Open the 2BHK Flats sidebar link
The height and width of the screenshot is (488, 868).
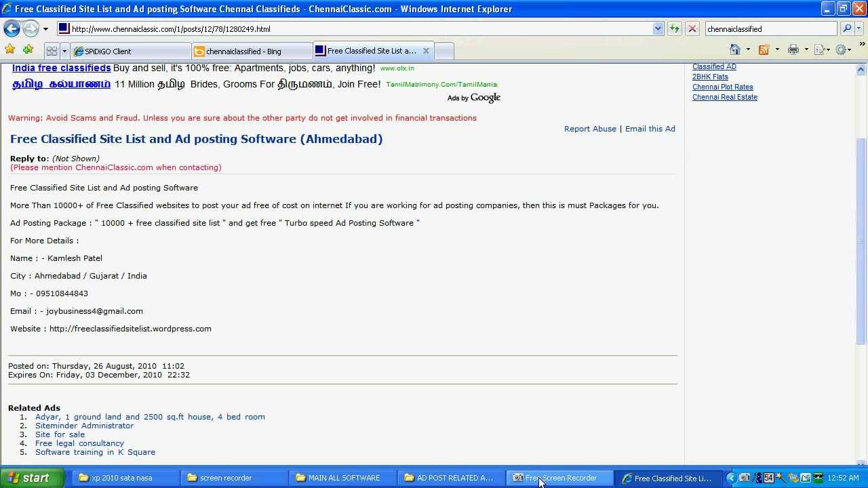click(x=710, y=77)
